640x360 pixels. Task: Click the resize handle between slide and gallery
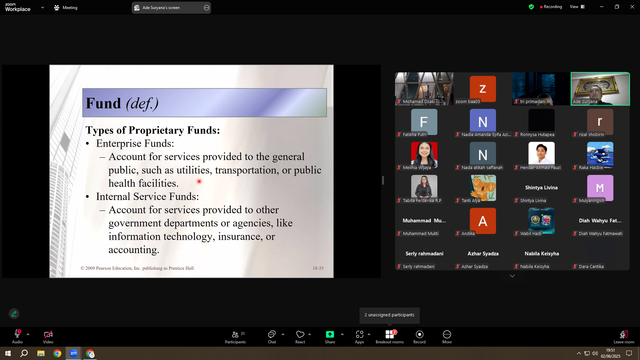tap(383, 180)
